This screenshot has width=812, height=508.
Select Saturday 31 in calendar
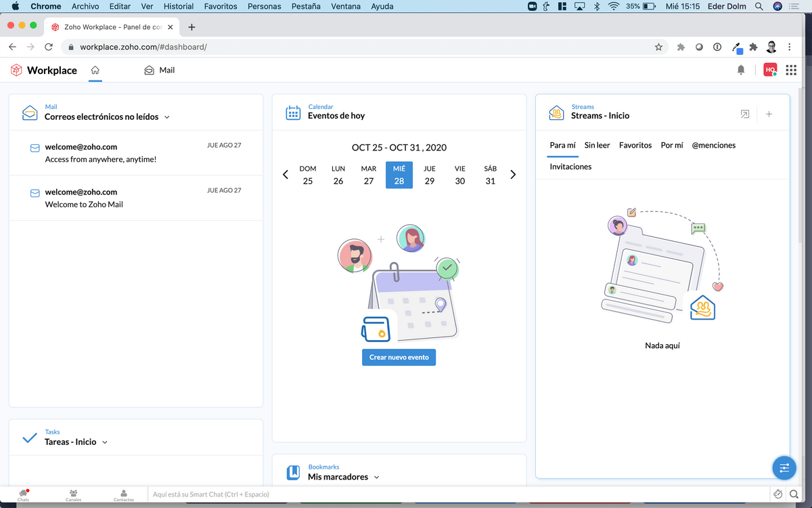click(x=491, y=175)
